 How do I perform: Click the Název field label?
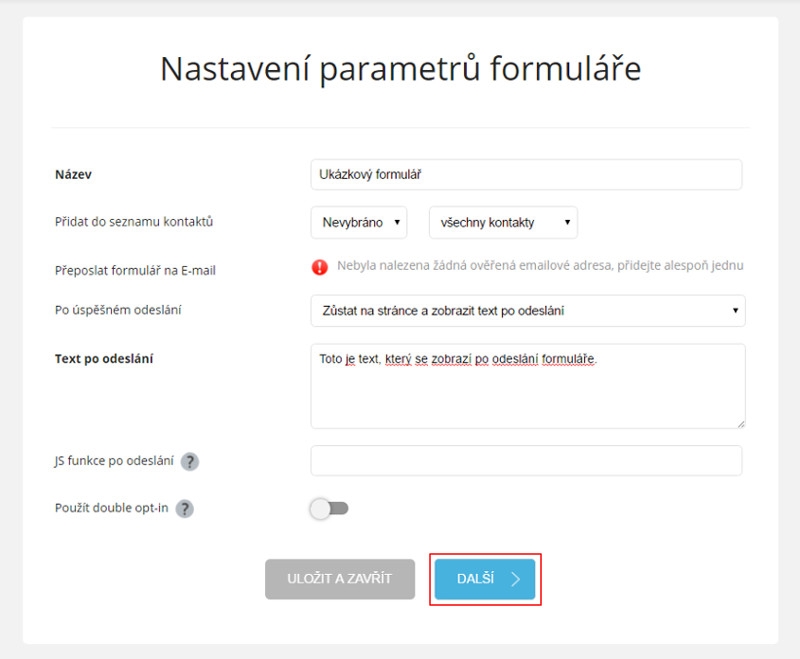(73, 174)
